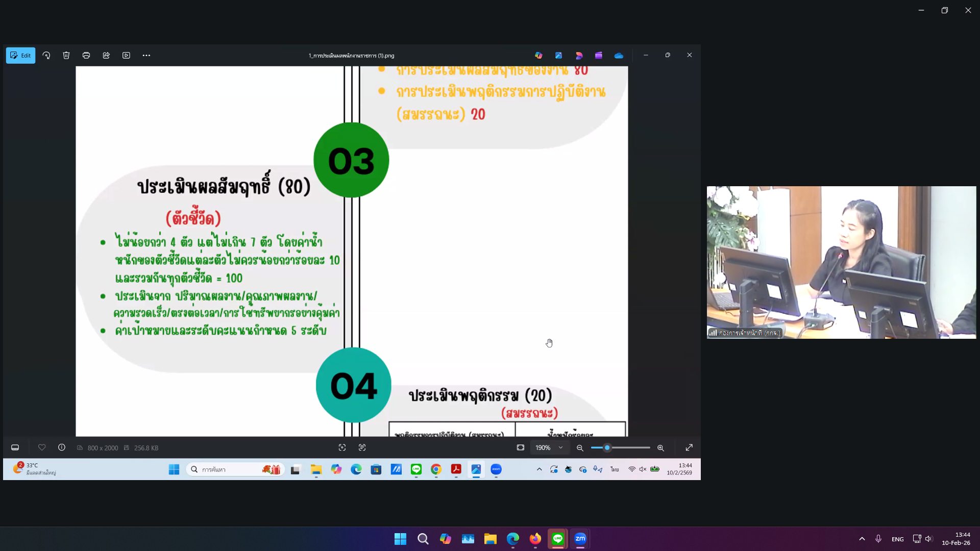
Task: View file info for the image
Action: pos(61,447)
